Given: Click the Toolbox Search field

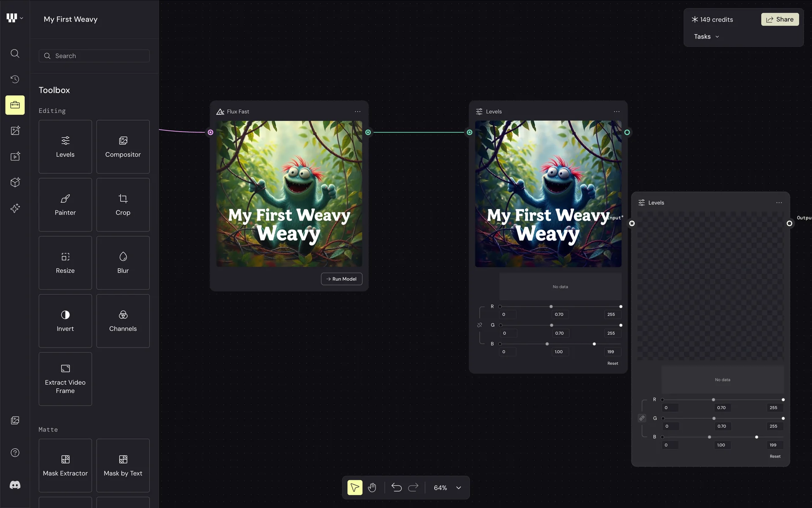Looking at the screenshot, I should (94, 56).
